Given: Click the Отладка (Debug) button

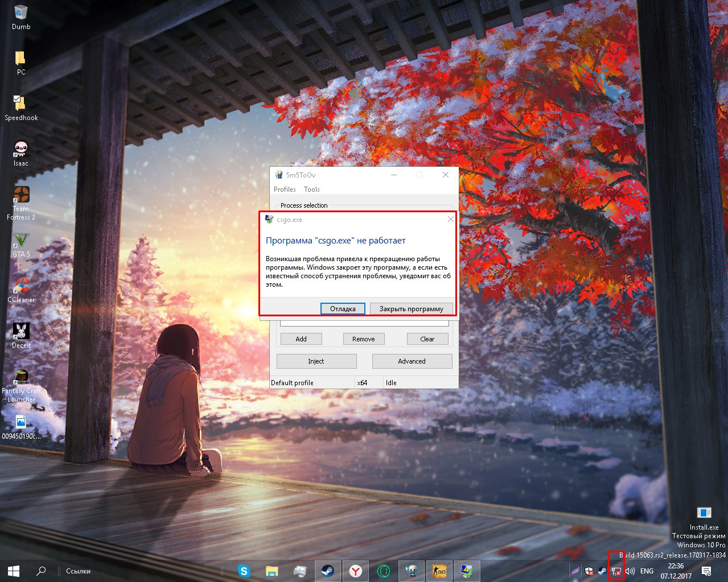Looking at the screenshot, I should point(343,308).
